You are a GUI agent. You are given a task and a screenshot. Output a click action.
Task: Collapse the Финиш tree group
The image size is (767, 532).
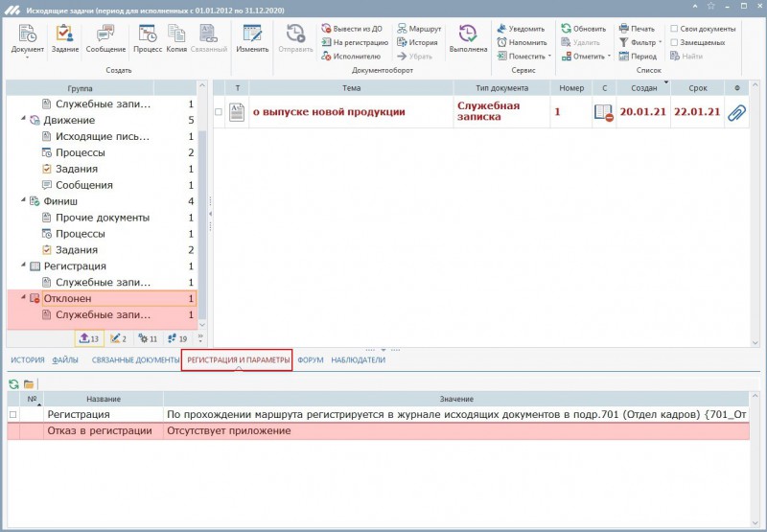[x=23, y=200]
